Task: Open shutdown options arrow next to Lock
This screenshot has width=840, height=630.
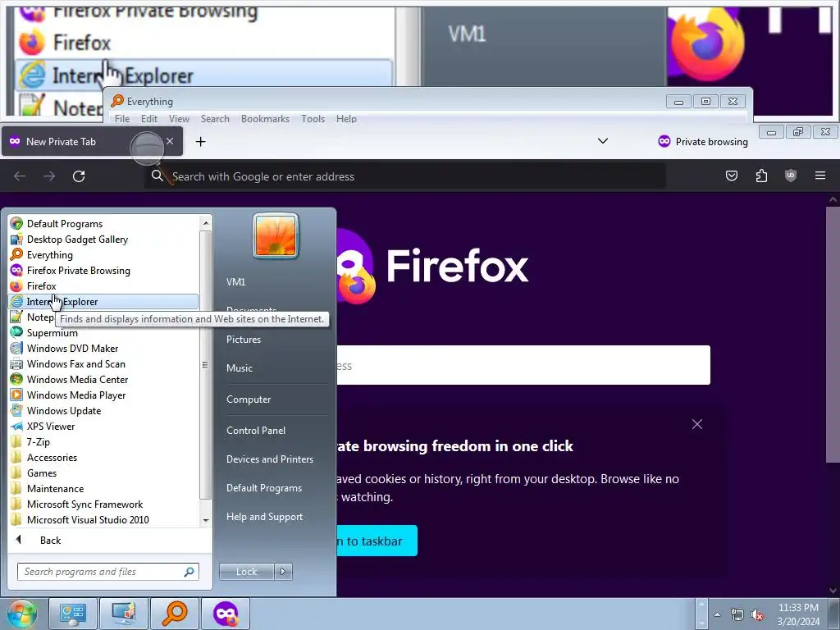Action: [x=283, y=572]
